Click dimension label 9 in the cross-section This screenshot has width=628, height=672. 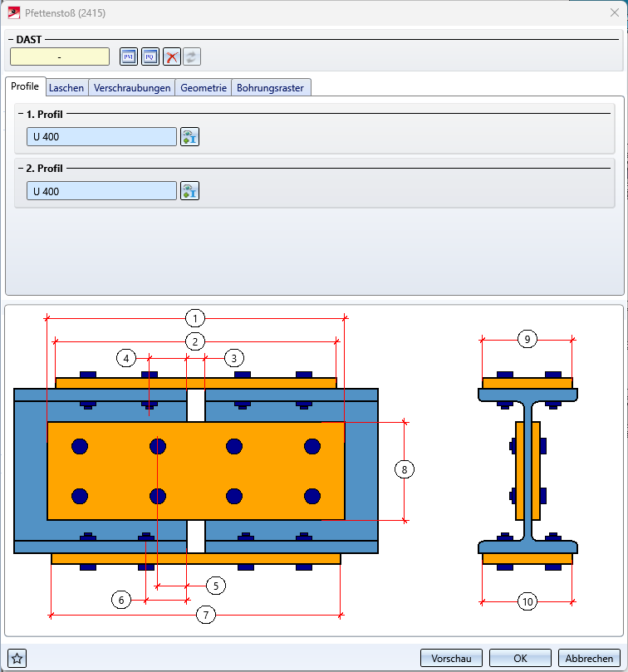click(527, 339)
